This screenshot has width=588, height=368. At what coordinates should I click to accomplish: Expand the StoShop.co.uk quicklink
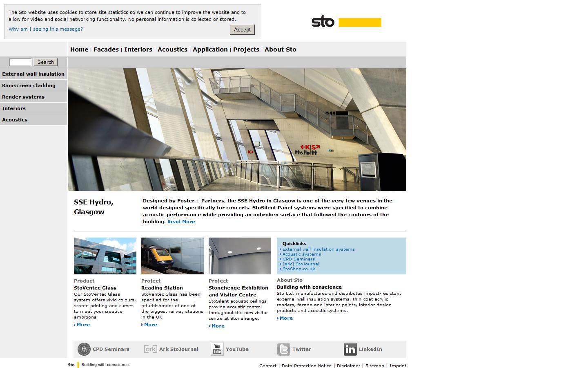pyautogui.click(x=299, y=269)
